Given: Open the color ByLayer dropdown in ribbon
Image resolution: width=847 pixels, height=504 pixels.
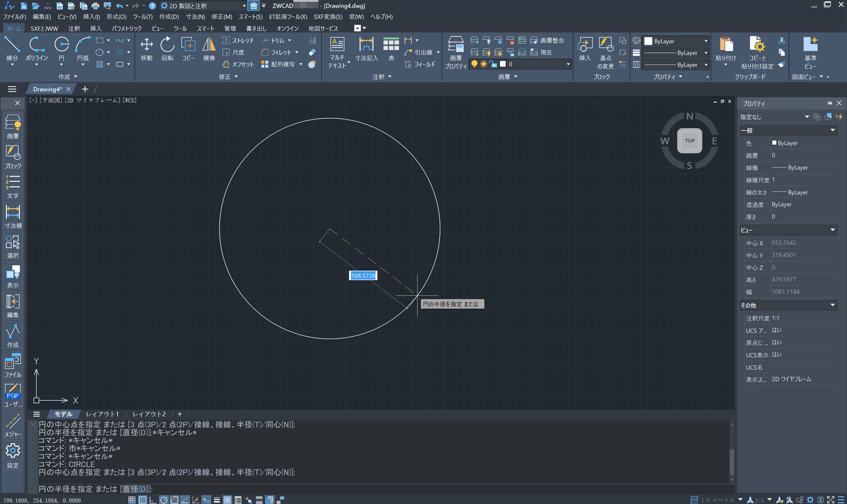Looking at the screenshot, I should click(x=676, y=41).
